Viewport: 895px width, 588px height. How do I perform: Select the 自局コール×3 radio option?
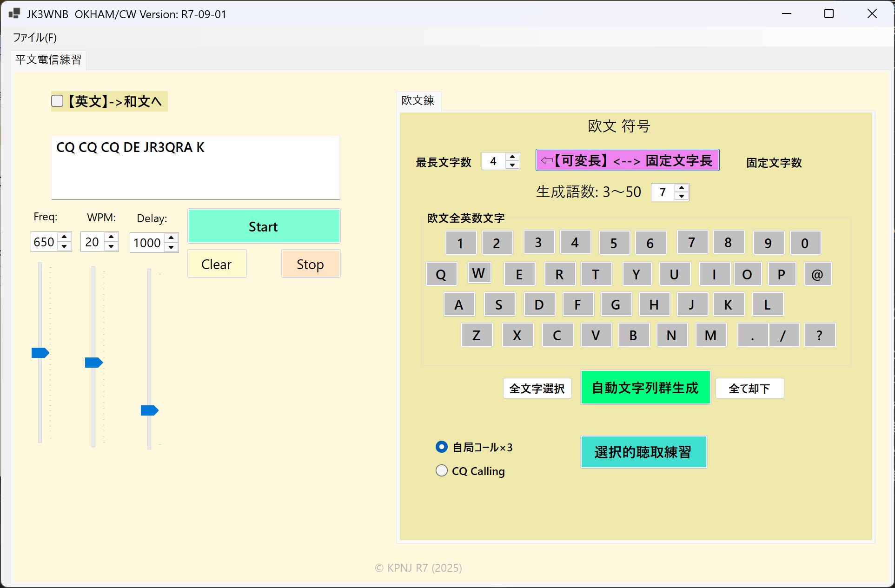pos(442,447)
